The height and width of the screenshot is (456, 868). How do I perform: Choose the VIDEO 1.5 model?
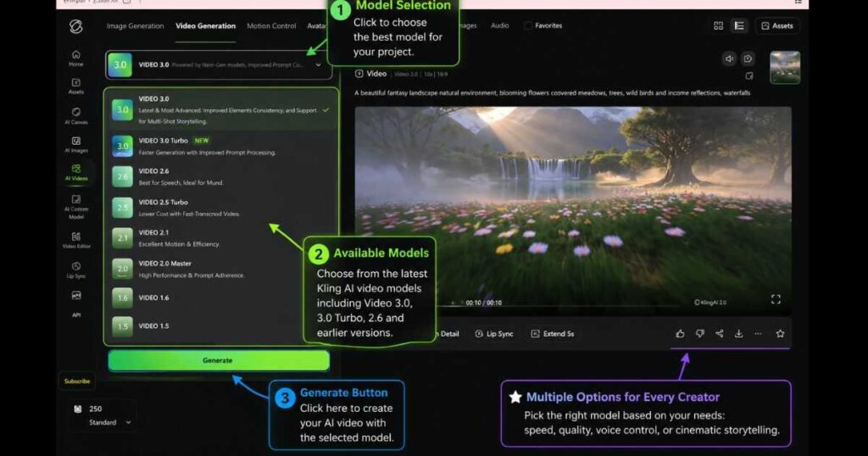[x=221, y=326]
